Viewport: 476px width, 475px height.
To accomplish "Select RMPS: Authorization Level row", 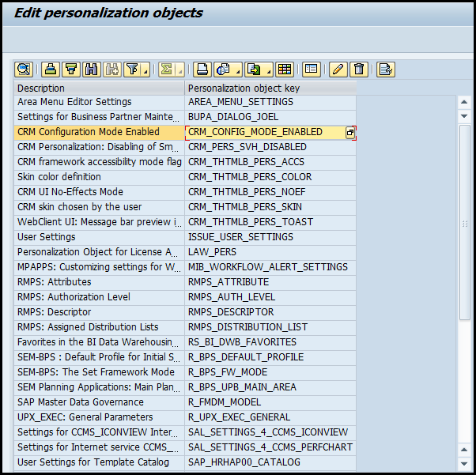I will (x=100, y=297).
